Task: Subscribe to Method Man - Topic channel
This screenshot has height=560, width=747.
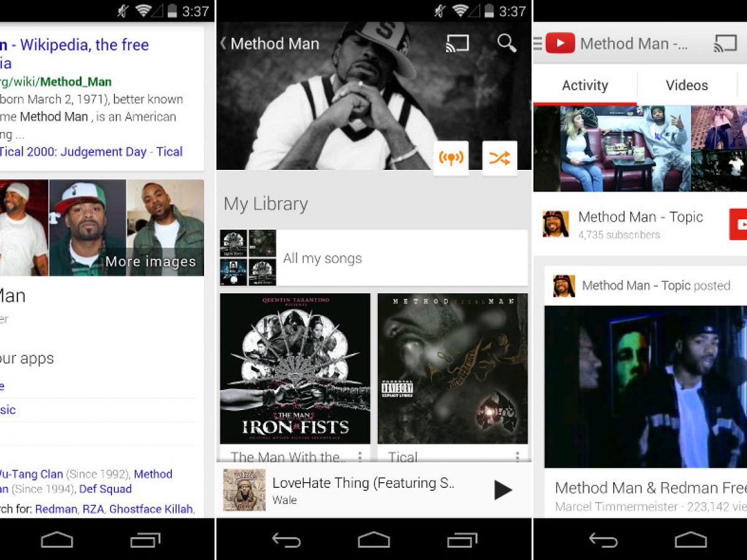Action: click(x=739, y=224)
